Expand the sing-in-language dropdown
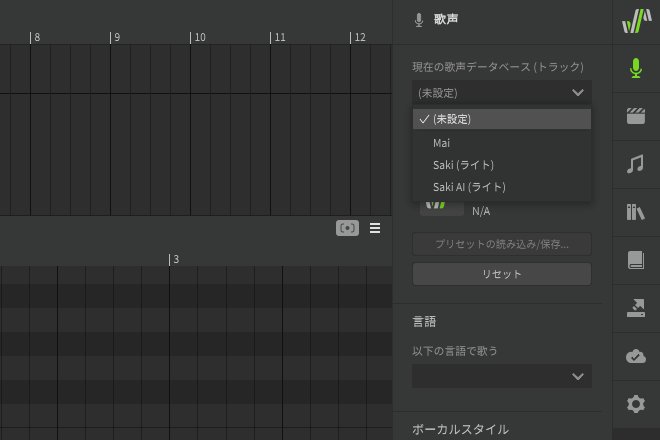660x440 pixels. pos(502,376)
